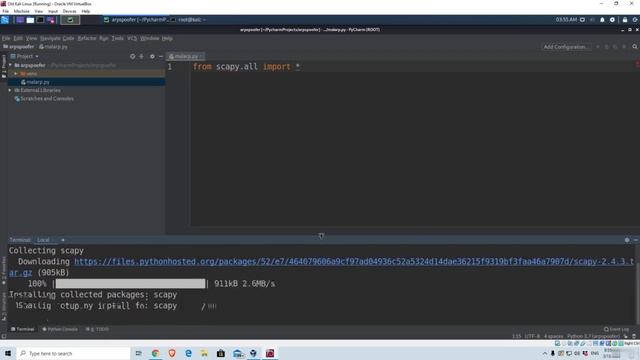Open Microsoft Store from taskbar
Viewport: 640px width, 360px height.
click(221, 353)
